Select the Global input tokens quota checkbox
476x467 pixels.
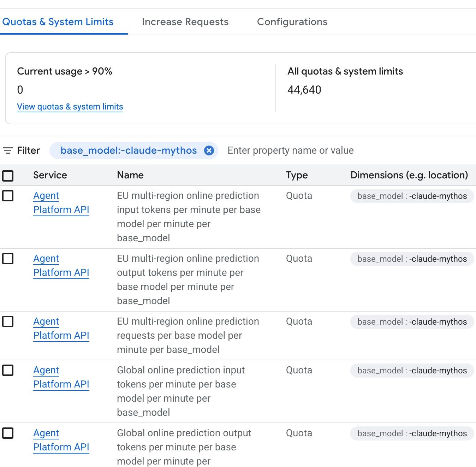pos(8,370)
